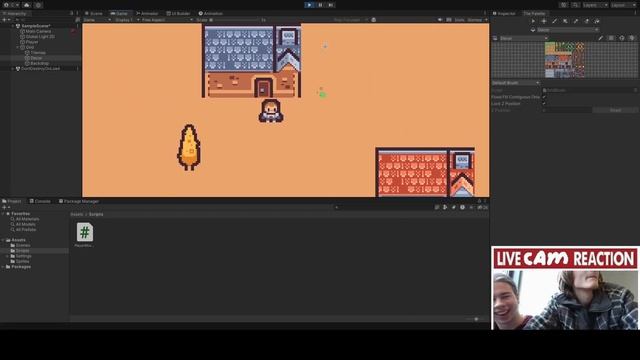The image size is (640, 360).
Task: Switch to the Animator tab
Action: (147, 13)
